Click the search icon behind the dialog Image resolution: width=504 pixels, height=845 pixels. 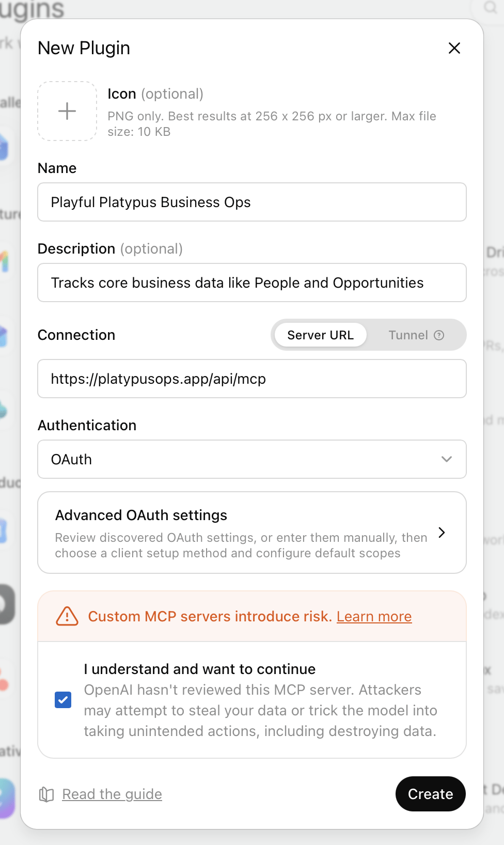489,7
